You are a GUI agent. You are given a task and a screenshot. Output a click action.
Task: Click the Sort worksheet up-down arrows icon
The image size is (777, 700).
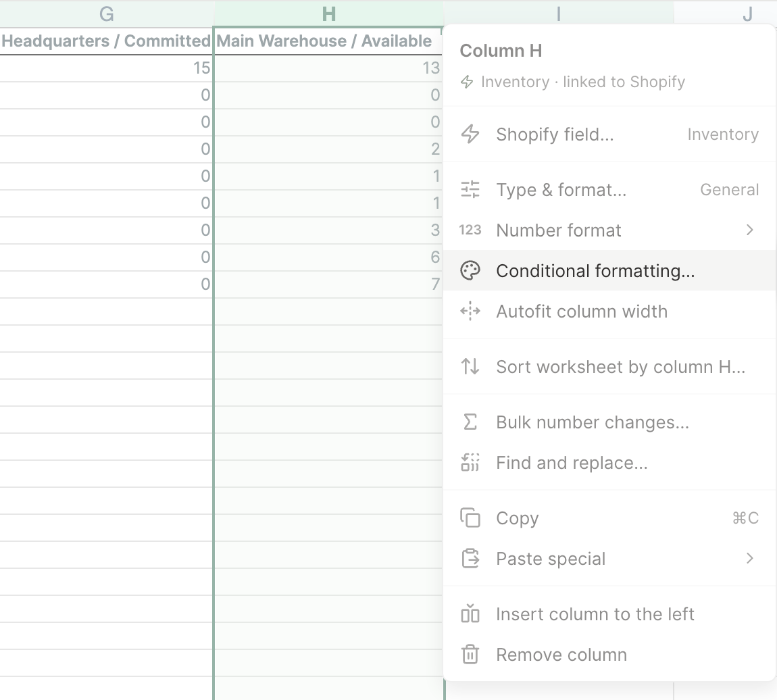pyautogui.click(x=470, y=367)
